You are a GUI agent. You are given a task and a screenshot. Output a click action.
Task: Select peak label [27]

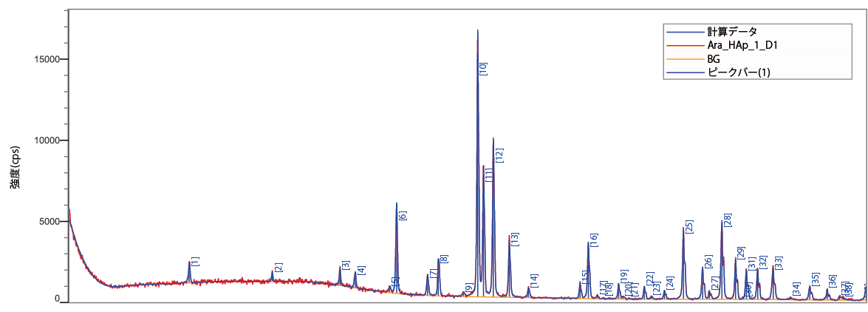coord(715,283)
